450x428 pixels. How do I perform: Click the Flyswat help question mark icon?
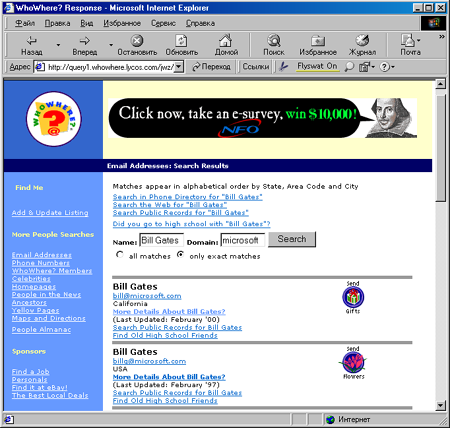click(x=384, y=67)
